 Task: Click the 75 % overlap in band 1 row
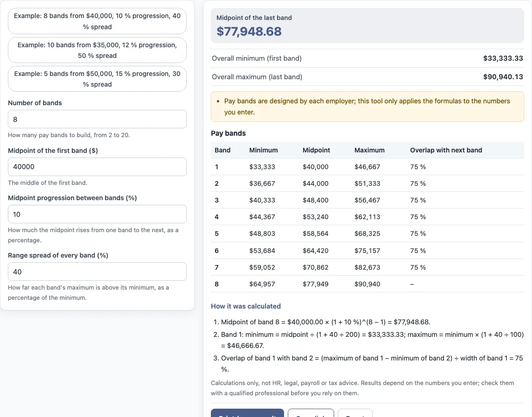[418, 167]
